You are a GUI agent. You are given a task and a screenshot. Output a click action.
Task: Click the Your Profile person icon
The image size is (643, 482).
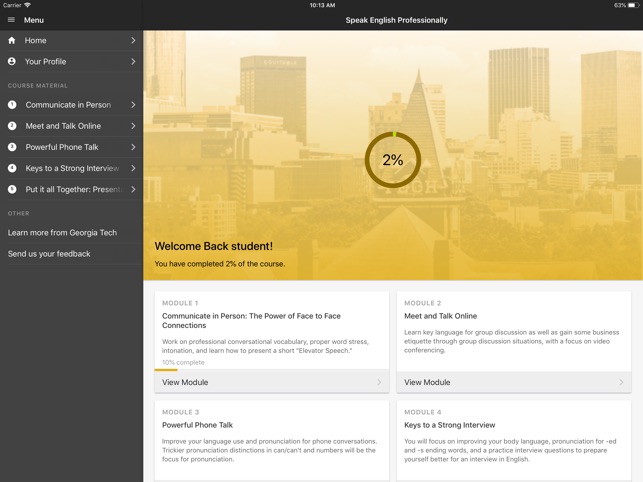pos(12,62)
